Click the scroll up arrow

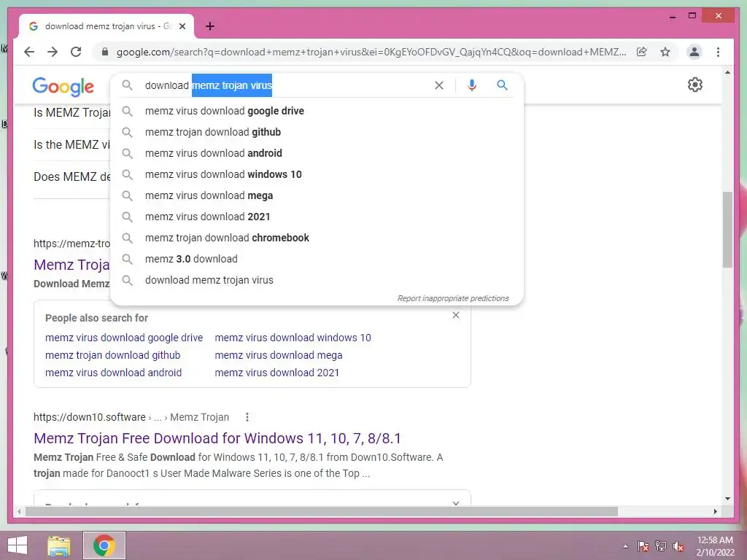[x=727, y=72]
